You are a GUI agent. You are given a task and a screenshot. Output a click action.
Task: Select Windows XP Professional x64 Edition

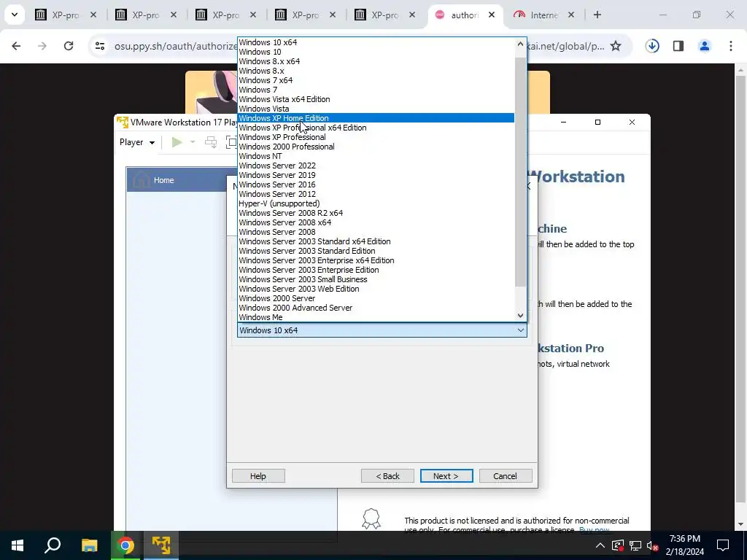(x=376, y=128)
